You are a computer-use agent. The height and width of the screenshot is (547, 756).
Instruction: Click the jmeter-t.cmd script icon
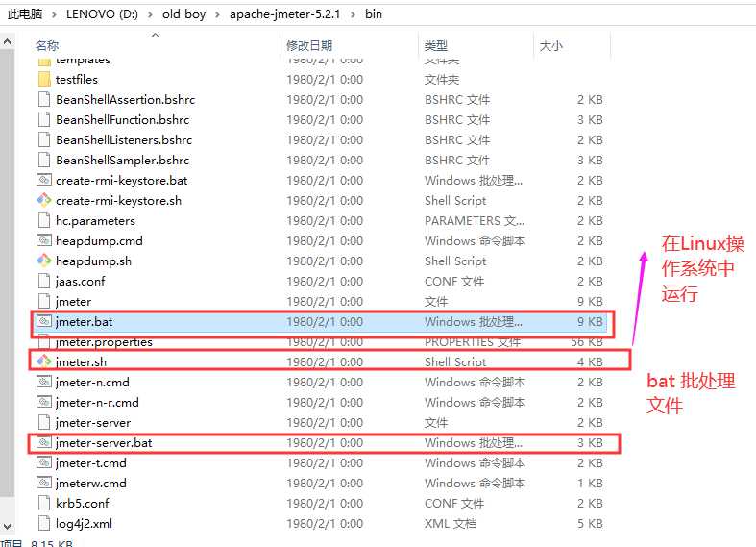click(x=44, y=462)
